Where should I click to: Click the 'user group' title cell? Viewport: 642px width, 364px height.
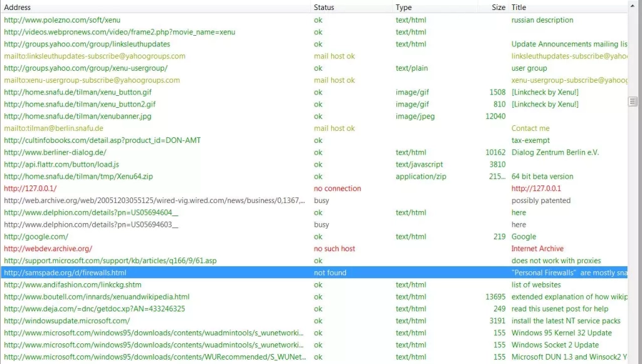pos(529,68)
